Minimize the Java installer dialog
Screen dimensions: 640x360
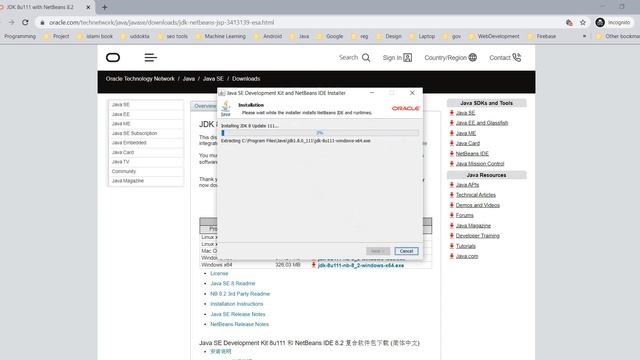point(372,93)
